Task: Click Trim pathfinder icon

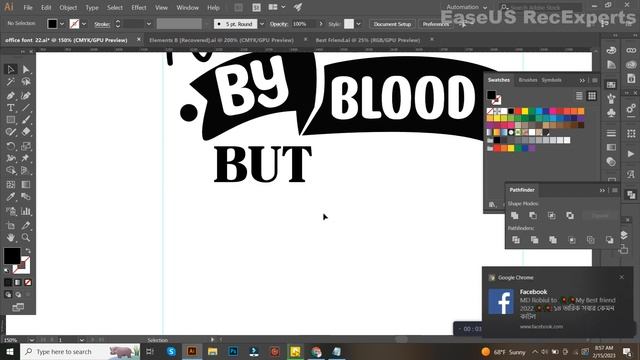Action: [534, 240]
